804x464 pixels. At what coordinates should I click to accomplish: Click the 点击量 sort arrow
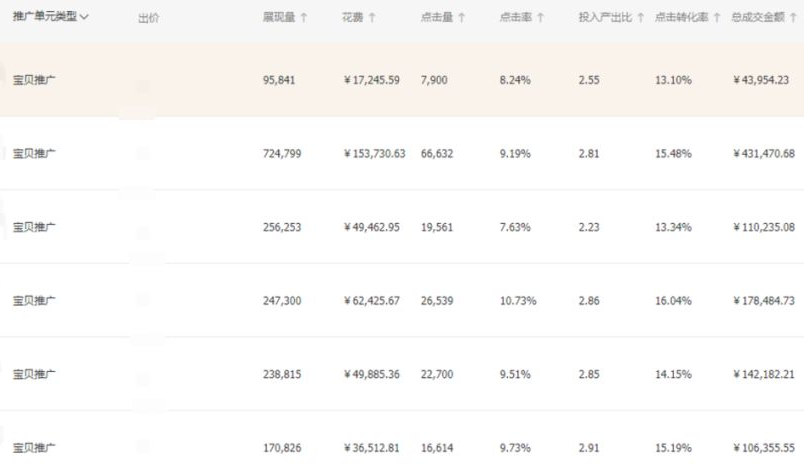click(x=462, y=18)
